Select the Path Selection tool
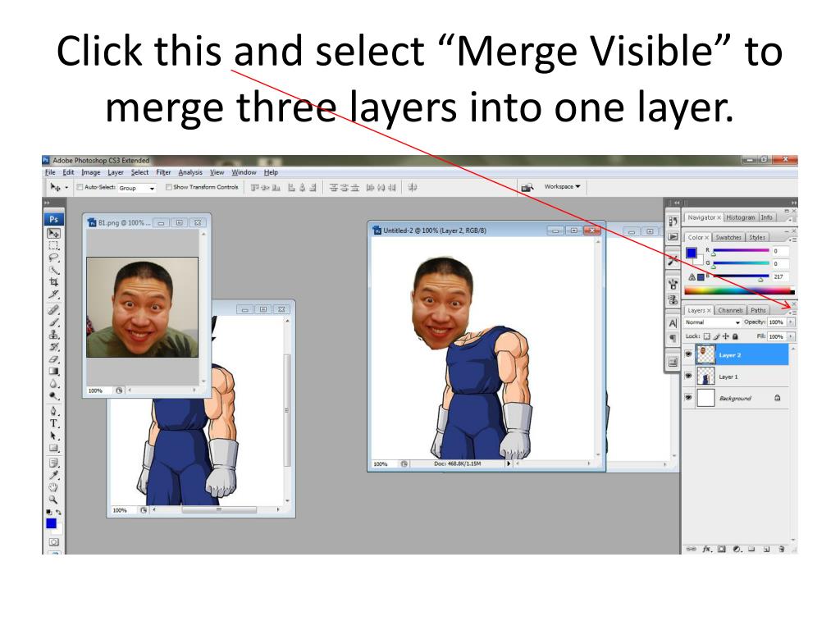 coord(53,436)
